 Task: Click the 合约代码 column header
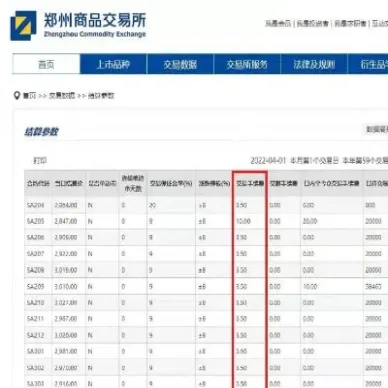coord(38,184)
